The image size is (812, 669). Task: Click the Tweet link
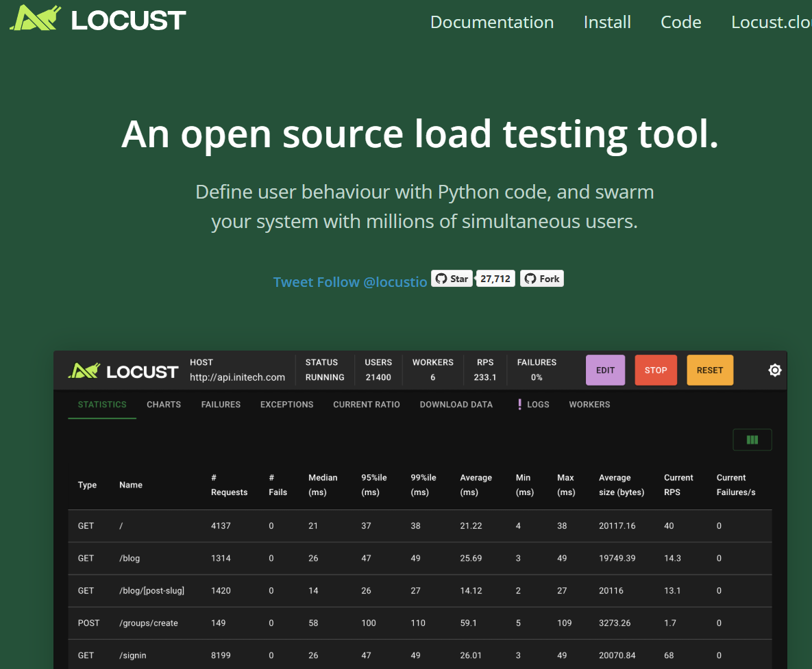(292, 282)
